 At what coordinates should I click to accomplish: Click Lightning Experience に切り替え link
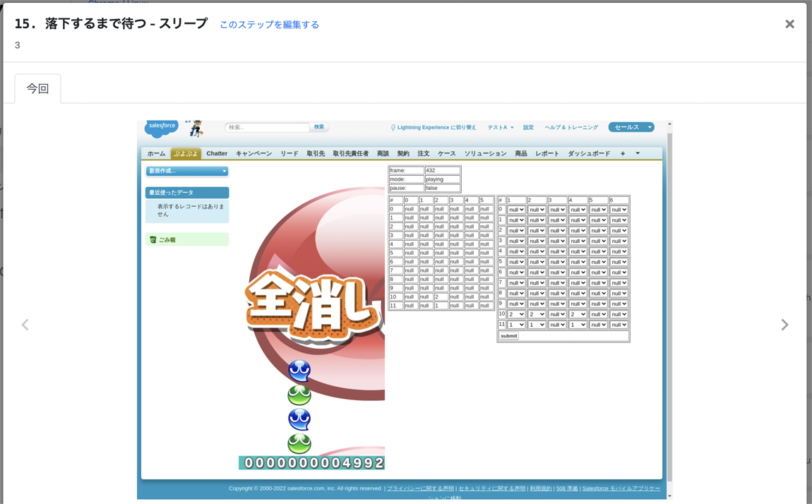click(x=436, y=127)
